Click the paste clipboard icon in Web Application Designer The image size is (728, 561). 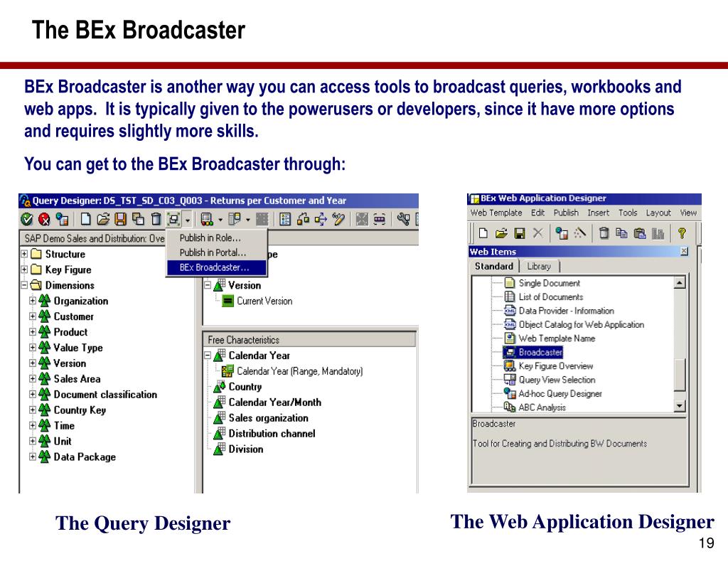640,233
